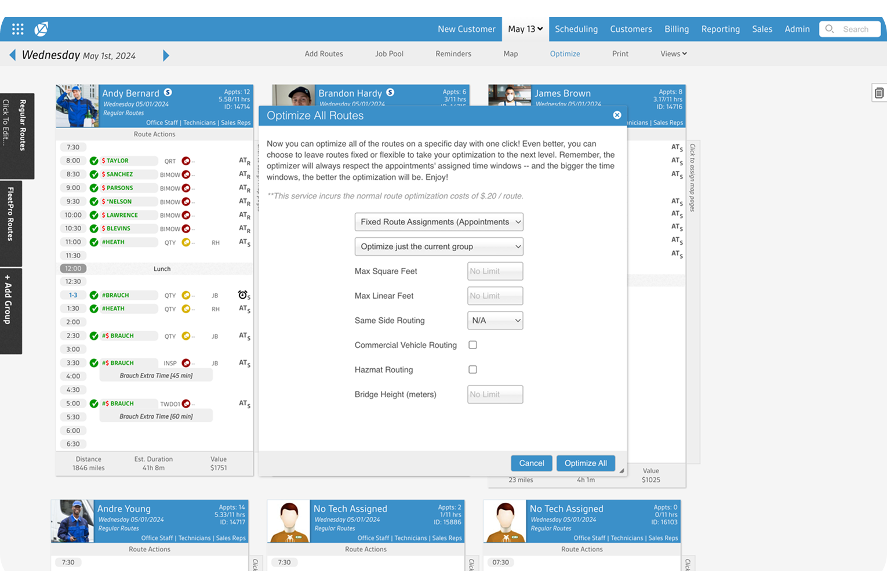Click Brauch Extra Time [45 min] note

[x=156, y=376]
